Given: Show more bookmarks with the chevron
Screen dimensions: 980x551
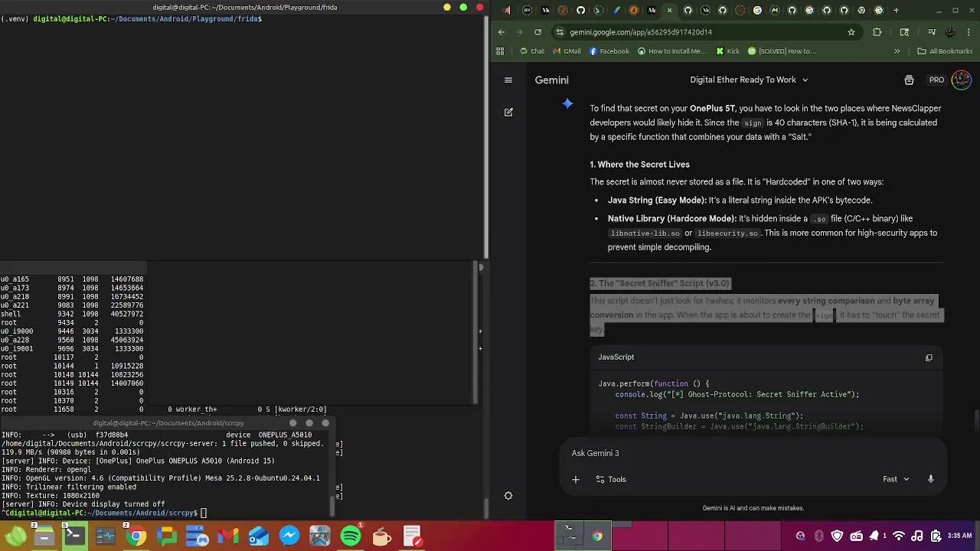Looking at the screenshot, I should click(x=897, y=51).
